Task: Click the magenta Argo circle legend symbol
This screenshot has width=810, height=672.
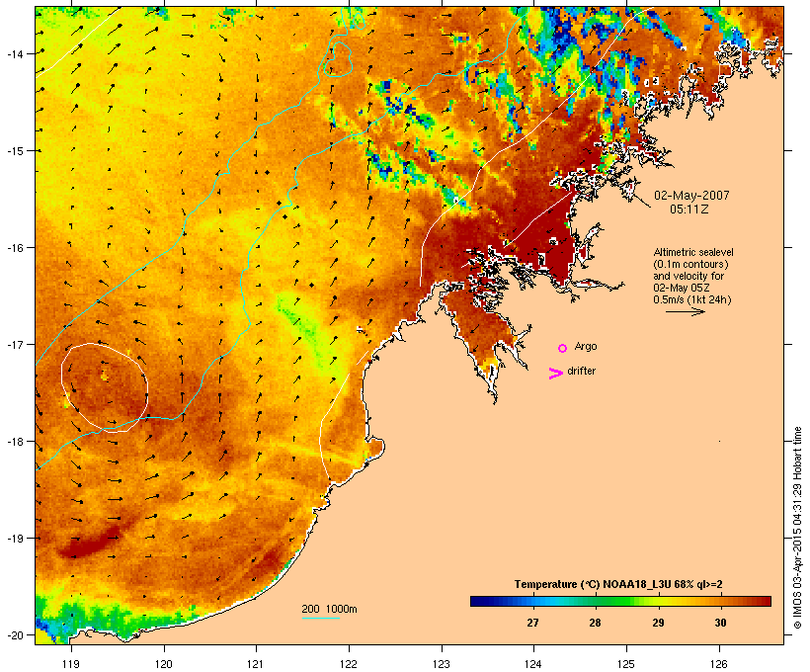Action: (563, 348)
